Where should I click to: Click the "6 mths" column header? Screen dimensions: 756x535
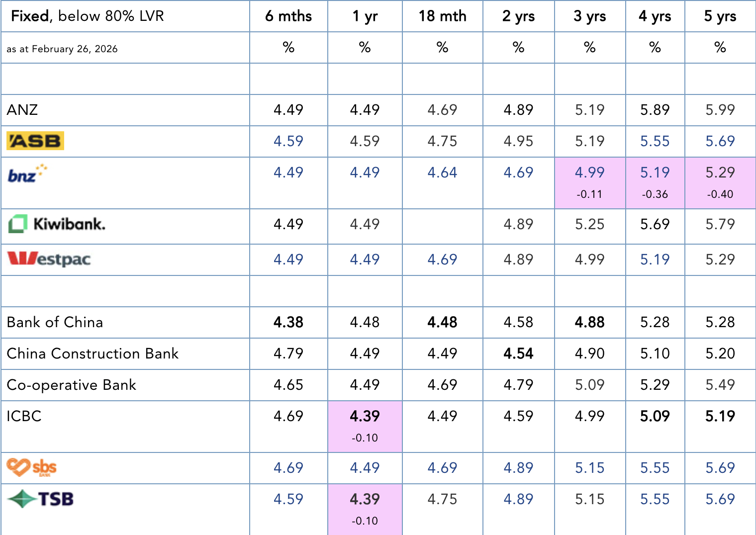tap(288, 16)
